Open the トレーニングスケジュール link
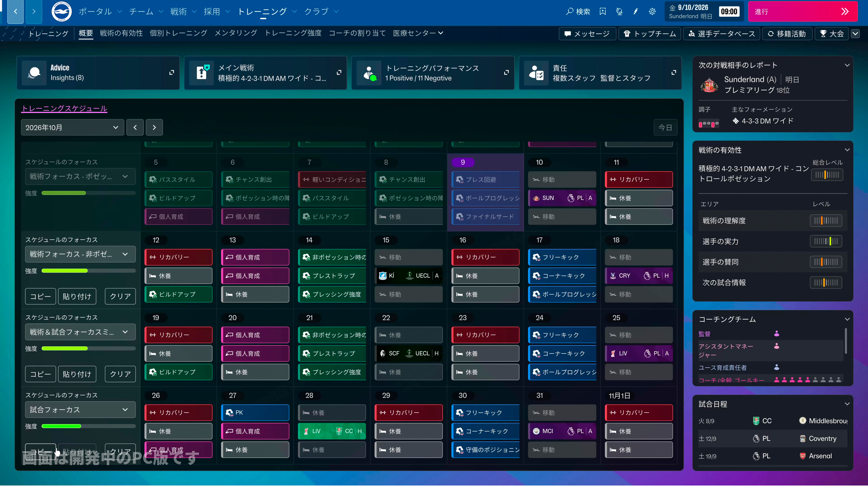This screenshot has height=488, width=868. [x=64, y=108]
